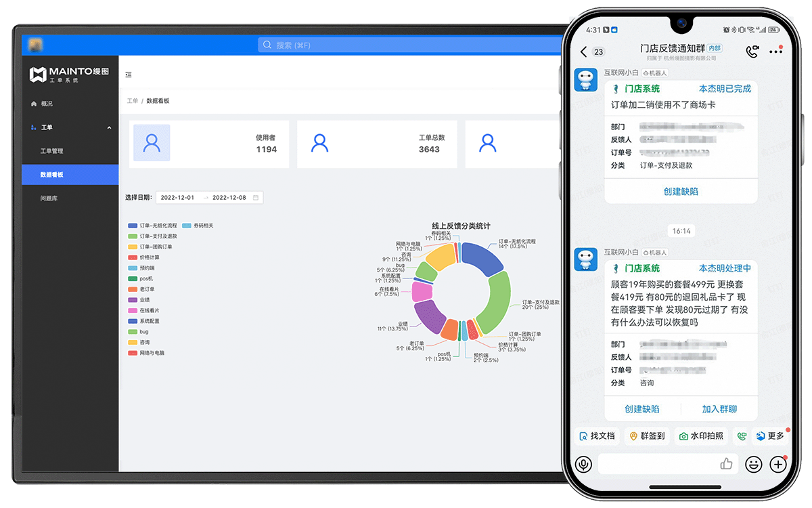Tap the plus icon for attachments
812x508 pixels.
778,464
